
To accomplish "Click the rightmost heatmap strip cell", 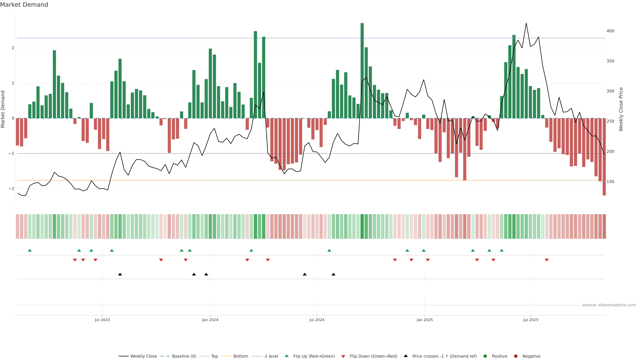I will click(x=604, y=226).
